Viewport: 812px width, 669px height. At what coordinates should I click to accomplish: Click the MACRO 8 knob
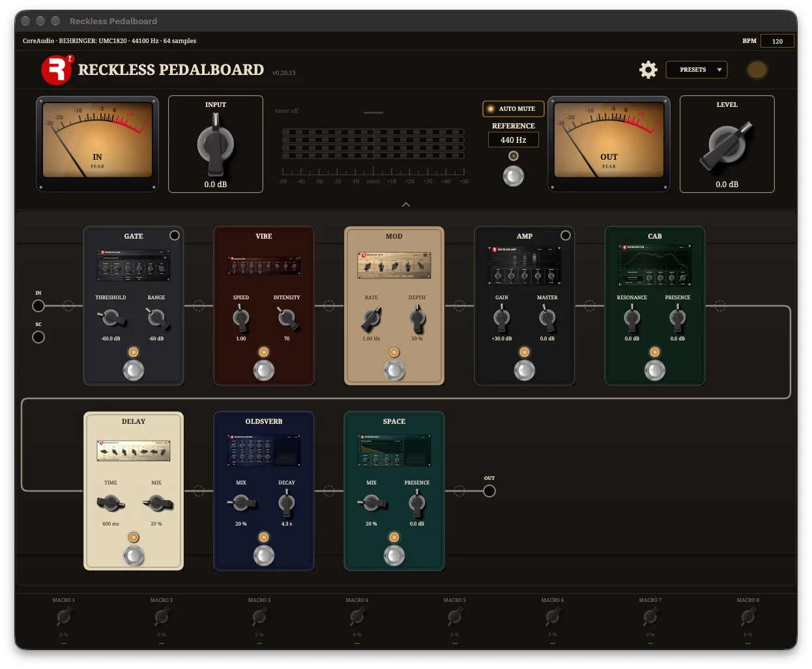point(748,616)
